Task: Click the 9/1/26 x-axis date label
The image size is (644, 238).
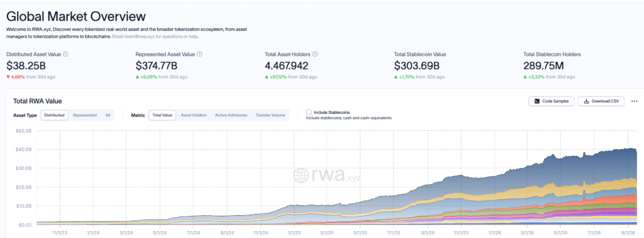Action: coord(628,232)
